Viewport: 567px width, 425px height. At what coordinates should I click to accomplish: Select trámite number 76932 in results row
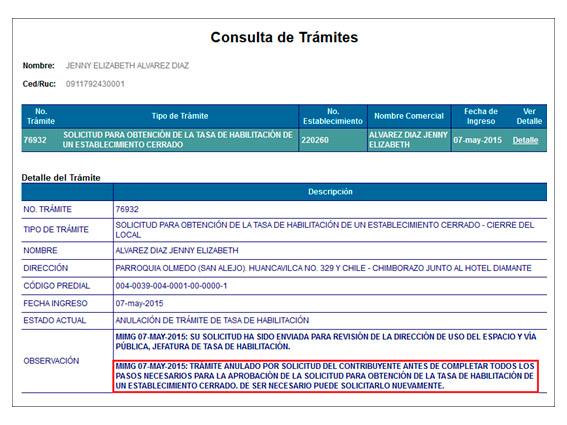[x=35, y=140]
